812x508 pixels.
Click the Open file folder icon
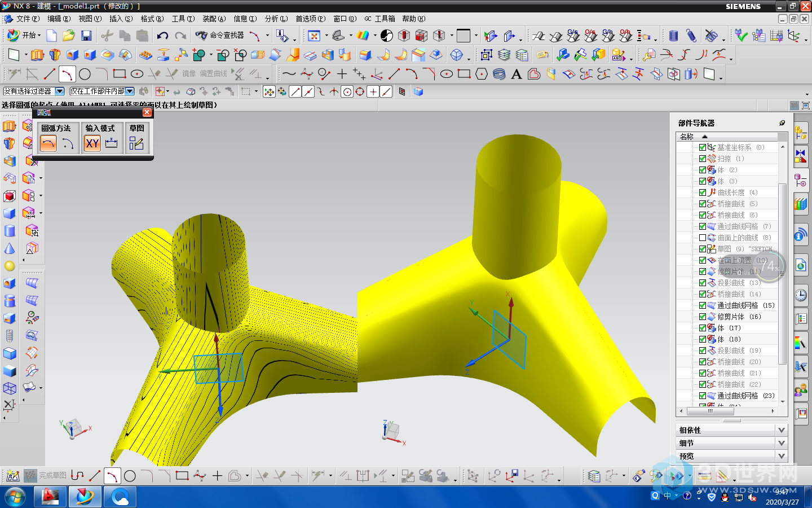coord(69,36)
